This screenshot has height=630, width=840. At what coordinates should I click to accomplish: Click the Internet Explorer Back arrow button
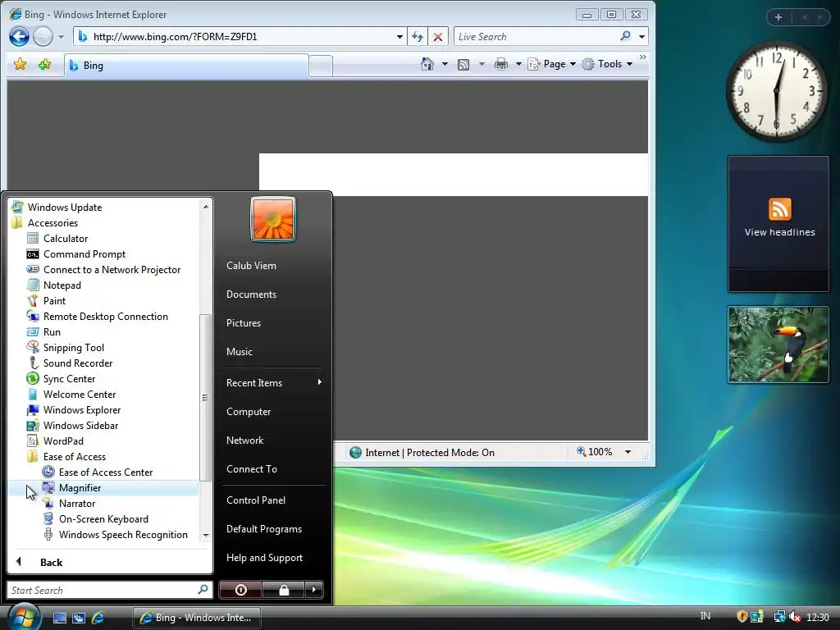[x=20, y=36]
